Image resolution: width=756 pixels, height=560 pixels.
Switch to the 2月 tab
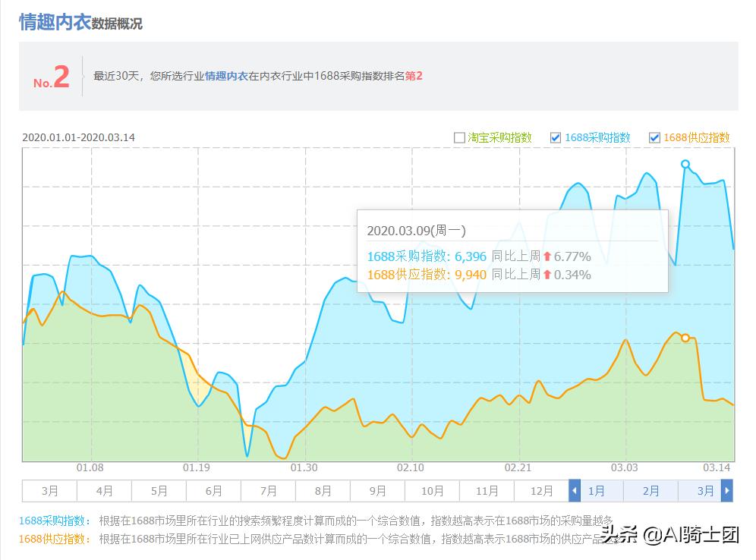coord(650,491)
